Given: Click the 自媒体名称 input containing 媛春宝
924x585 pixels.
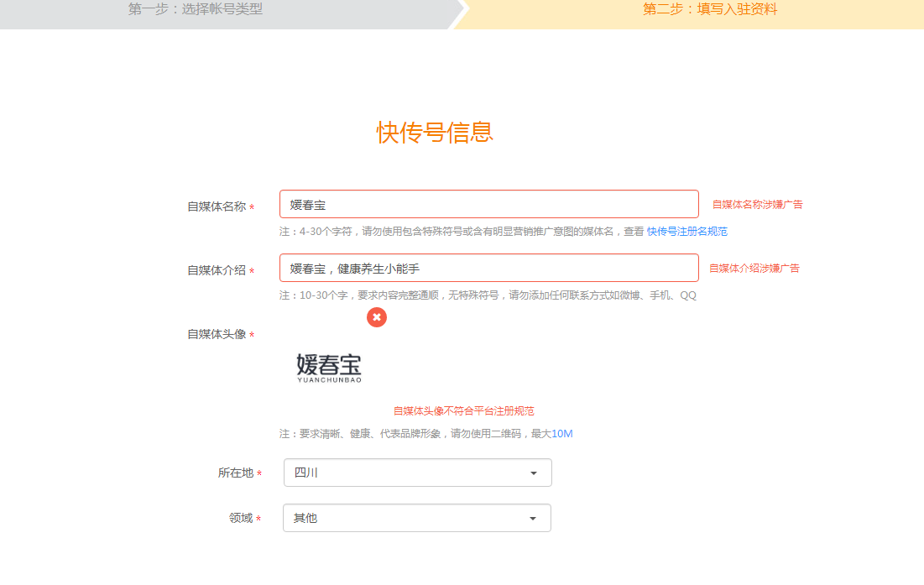Looking at the screenshot, I should click(x=488, y=204).
